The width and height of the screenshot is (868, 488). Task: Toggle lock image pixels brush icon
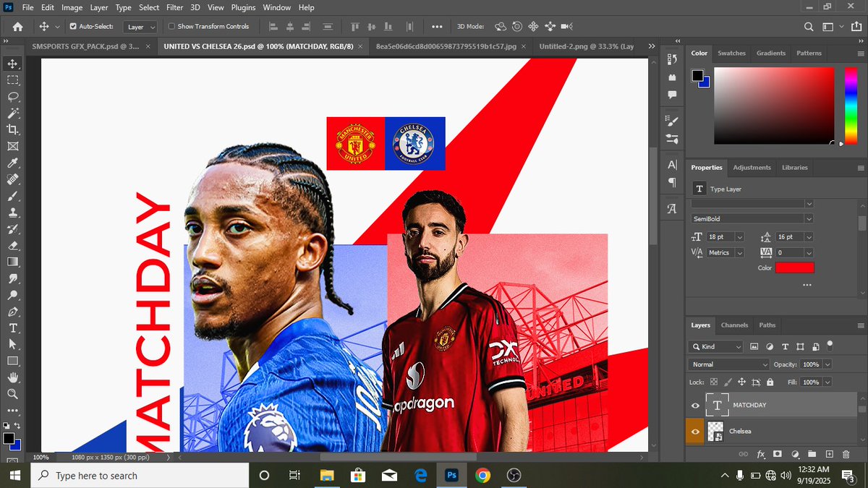[x=728, y=382]
